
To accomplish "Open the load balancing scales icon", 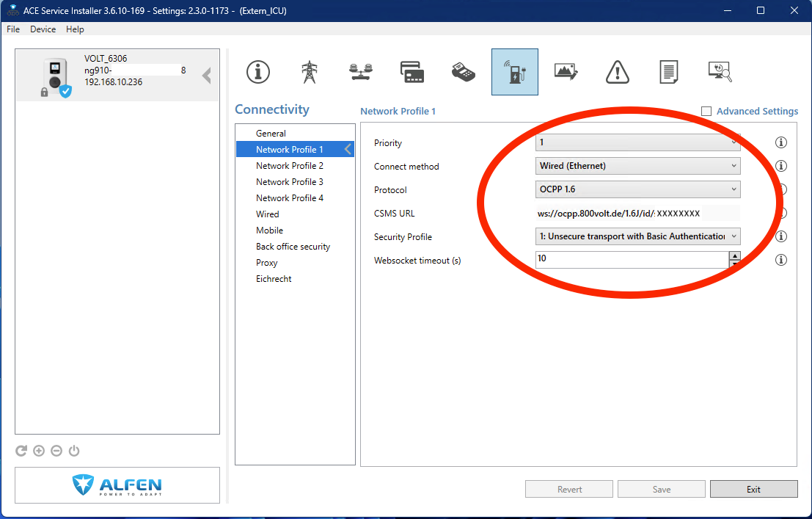I will [360, 72].
